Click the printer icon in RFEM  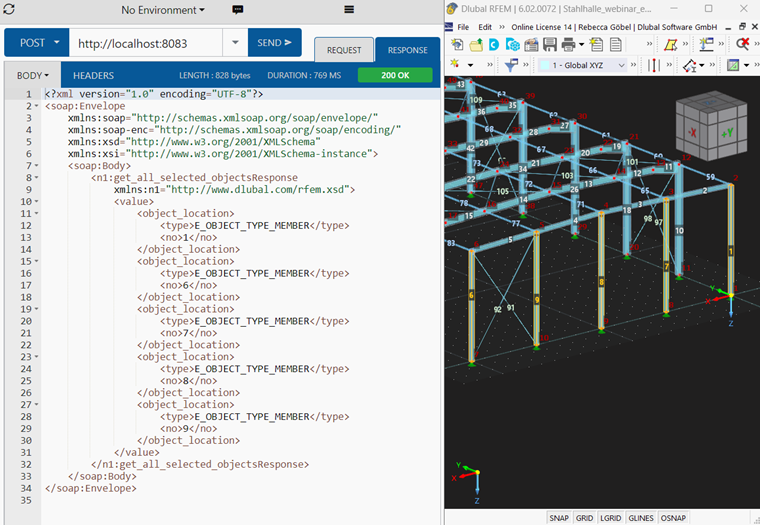pos(568,45)
